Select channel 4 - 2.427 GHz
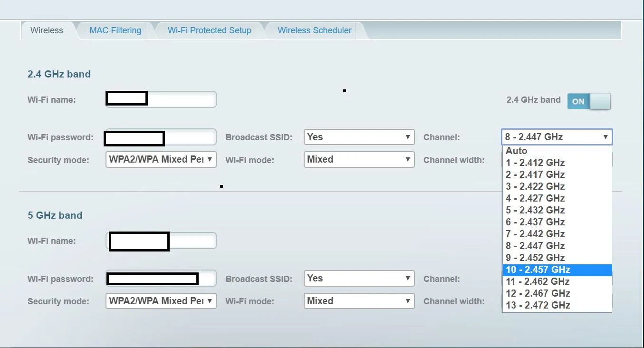The image size is (644, 348). pos(557,198)
